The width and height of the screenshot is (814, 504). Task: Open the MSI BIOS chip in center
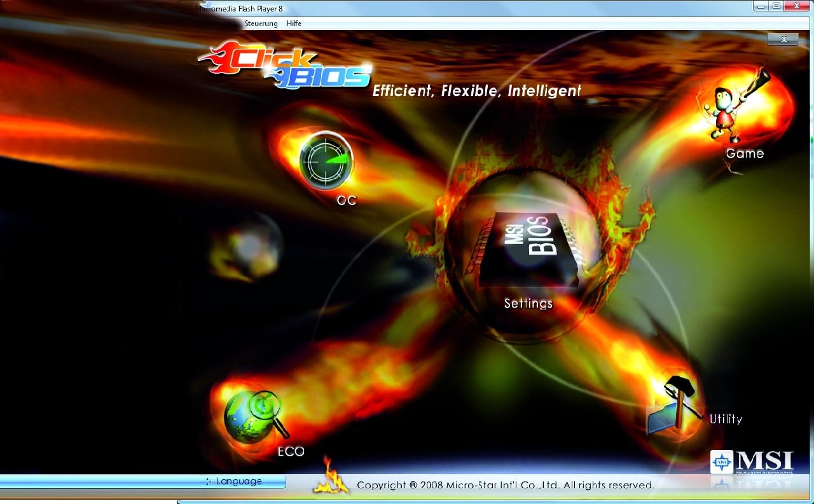(x=528, y=247)
